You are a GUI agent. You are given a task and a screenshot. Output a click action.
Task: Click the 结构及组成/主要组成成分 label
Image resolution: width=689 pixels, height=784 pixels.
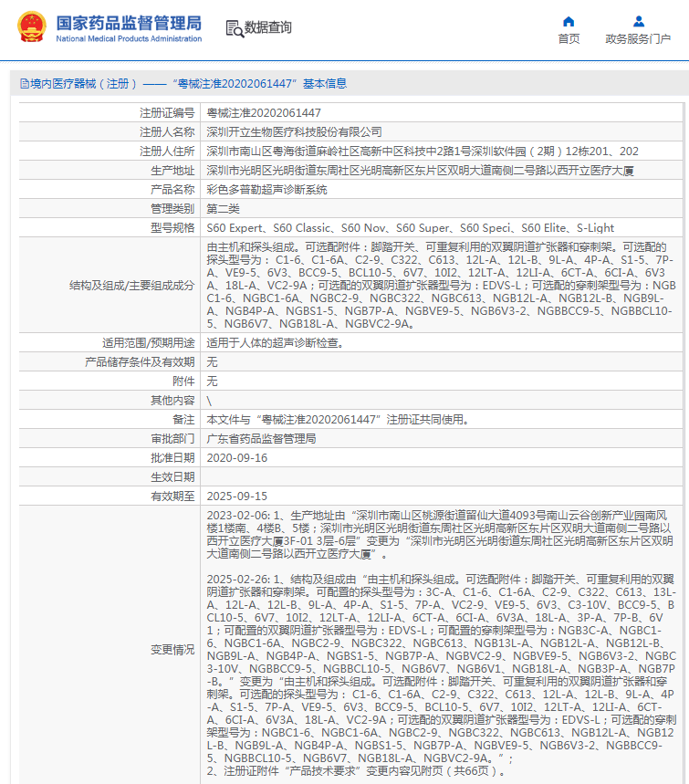(132, 286)
